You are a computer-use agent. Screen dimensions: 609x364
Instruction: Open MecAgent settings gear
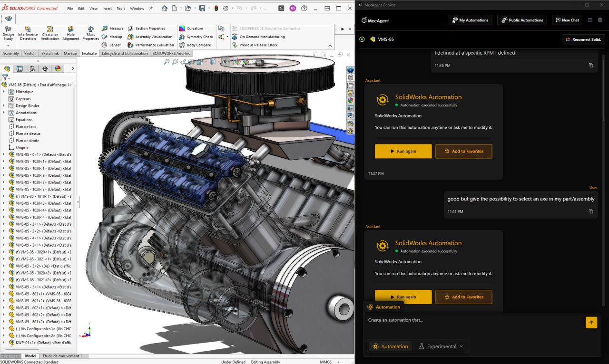(x=600, y=20)
